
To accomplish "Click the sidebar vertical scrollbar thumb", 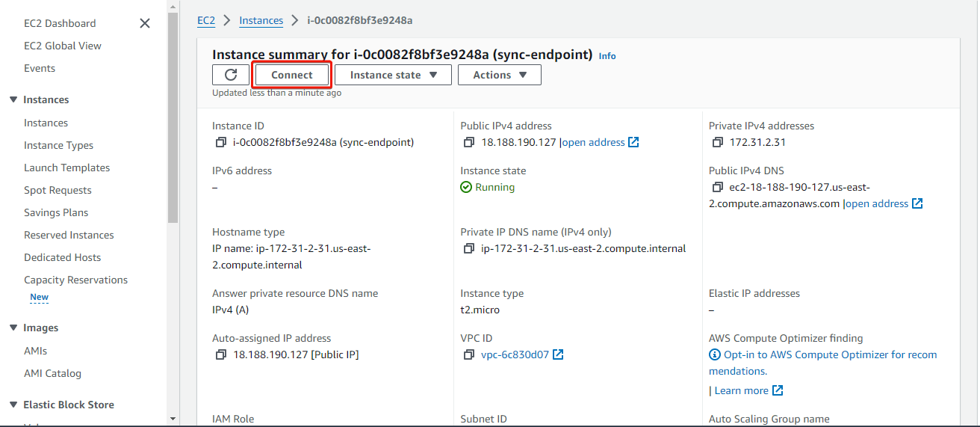I will (173, 117).
